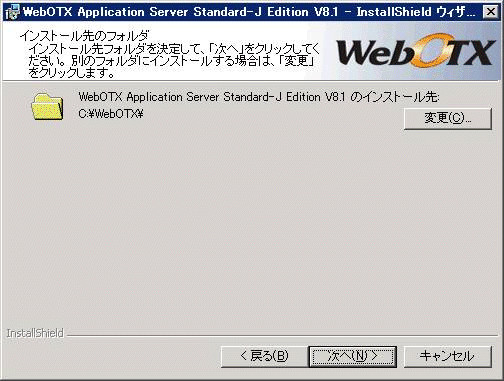Click the installer icon in title bar
Viewport: 504px width, 381px height.
pyautogui.click(x=13, y=12)
